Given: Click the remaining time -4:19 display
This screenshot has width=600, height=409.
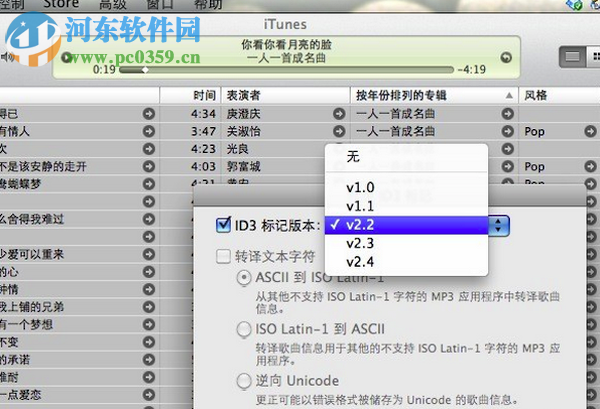Looking at the screenshot, I should point(472,70).
